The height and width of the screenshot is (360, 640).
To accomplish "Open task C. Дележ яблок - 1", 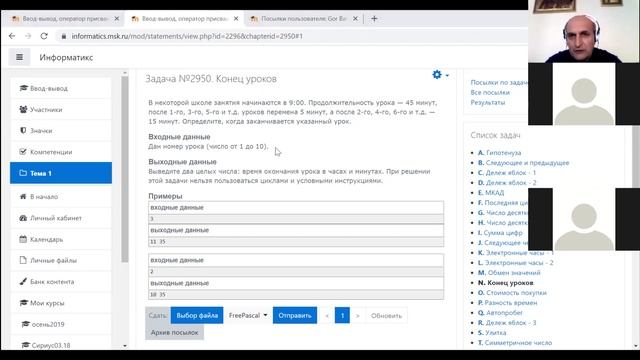I will point(507,173).
